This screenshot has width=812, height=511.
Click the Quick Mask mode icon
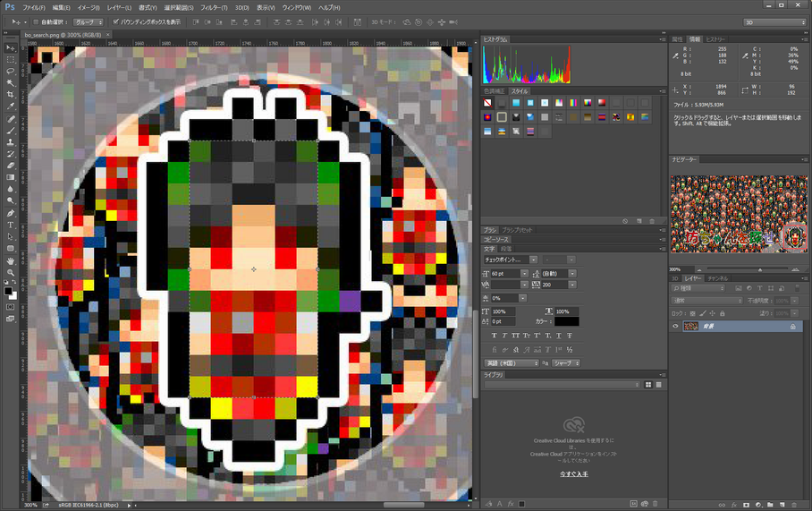[11, 307]
